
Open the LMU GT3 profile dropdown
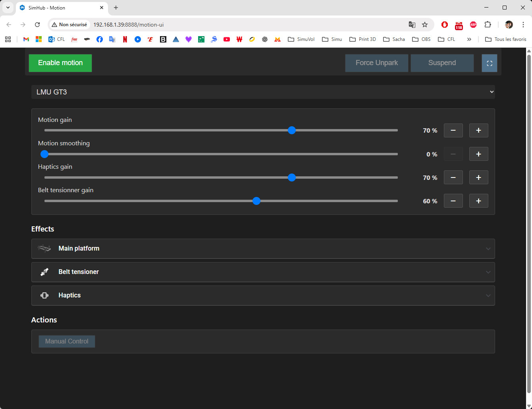coord(263,92)
